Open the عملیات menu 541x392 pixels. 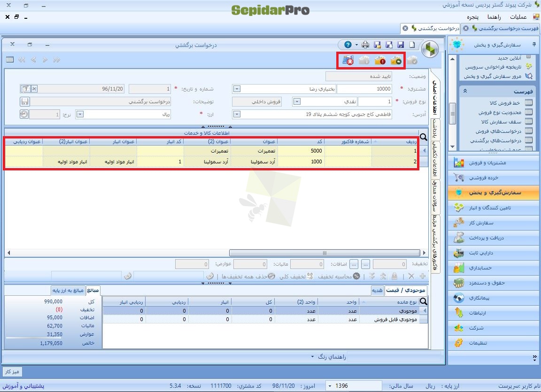click(x=518, y=16)
